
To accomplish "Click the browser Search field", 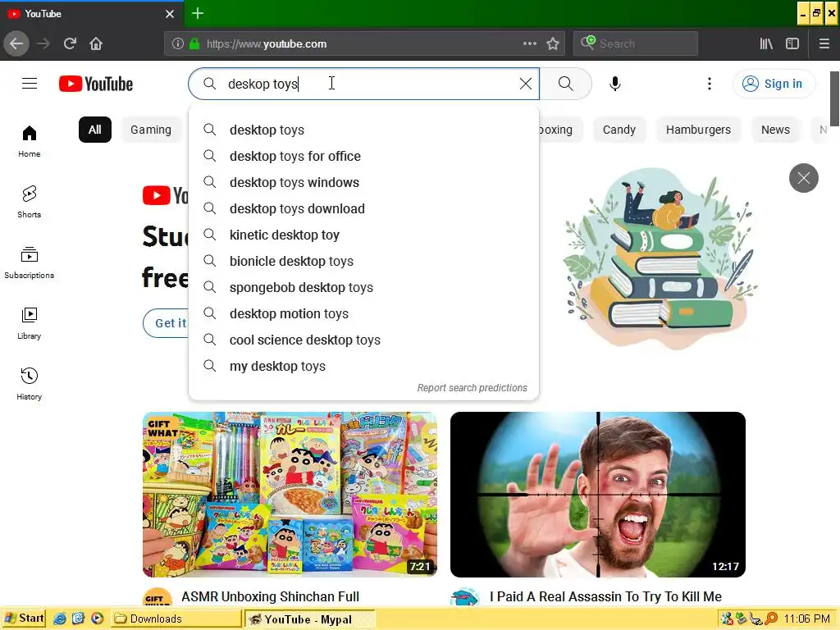I will [636, 44].
